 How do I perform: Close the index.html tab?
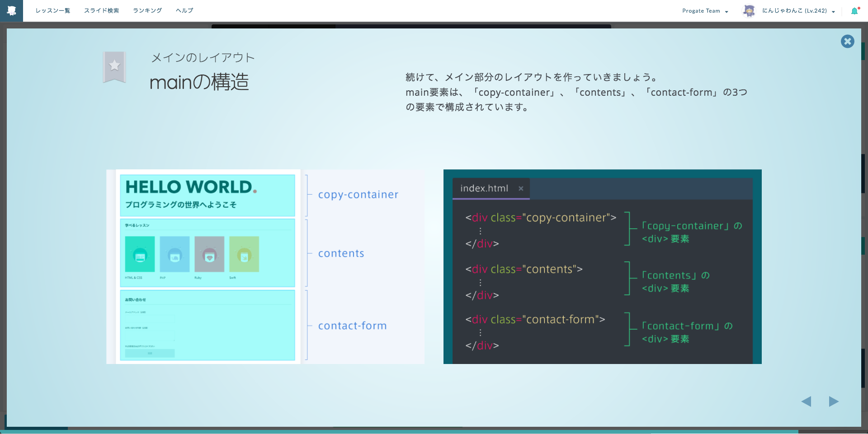521,189
